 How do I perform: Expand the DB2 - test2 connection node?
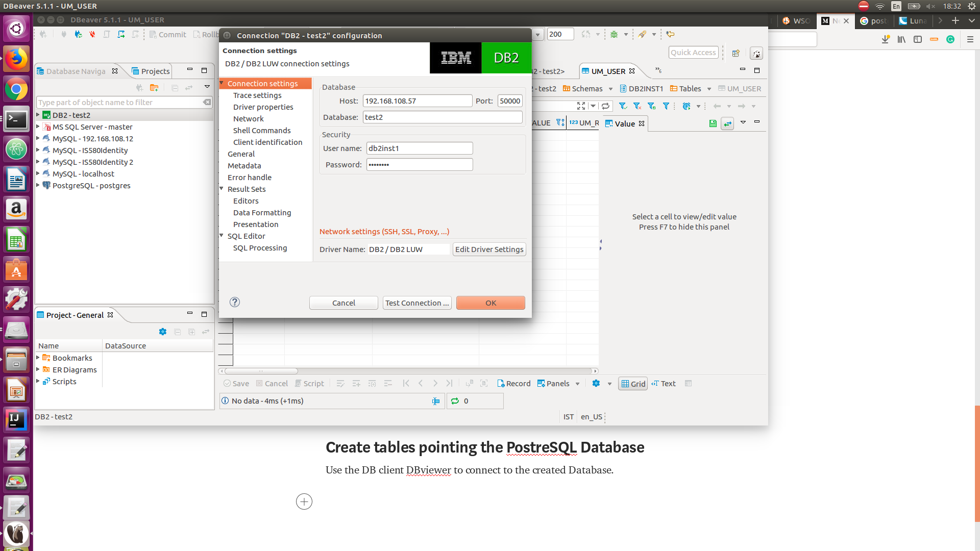coord(38,115)
